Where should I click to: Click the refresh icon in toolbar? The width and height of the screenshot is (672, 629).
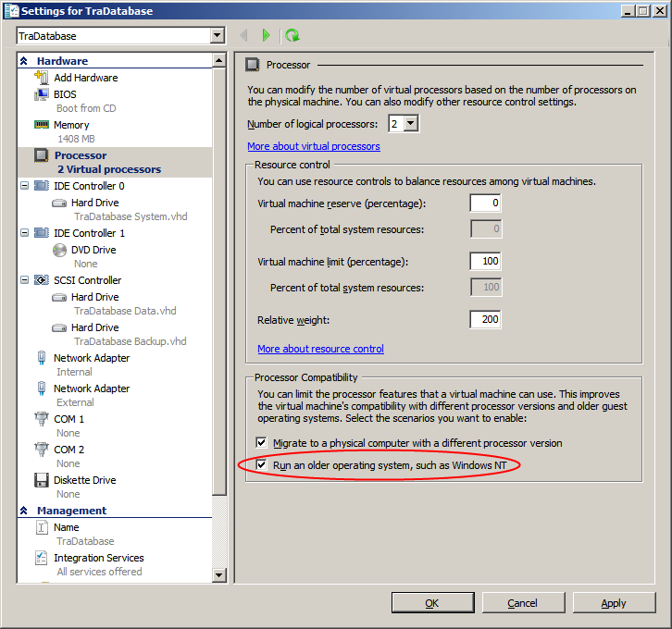(x=292, y=35)
